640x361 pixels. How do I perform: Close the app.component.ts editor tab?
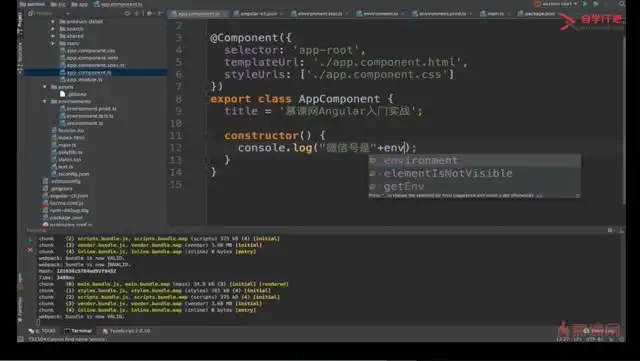click(x=224, y=14)
